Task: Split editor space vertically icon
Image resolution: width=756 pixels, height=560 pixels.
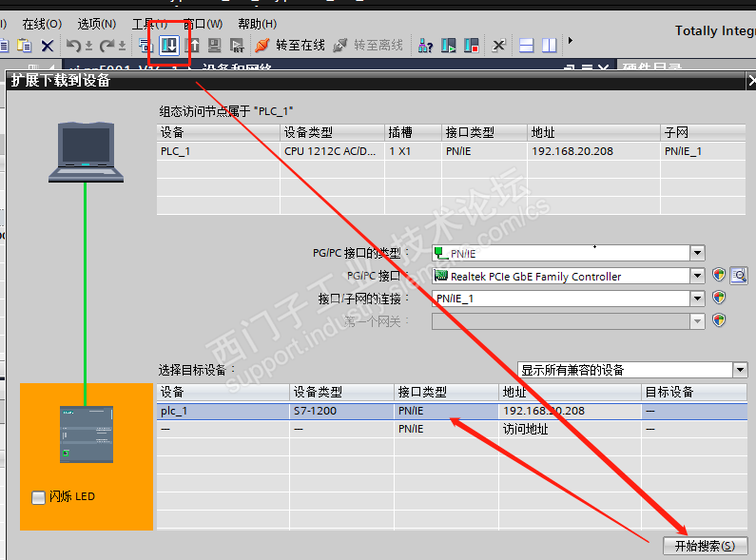Action: pyautogui.click(x=549, y=46)
